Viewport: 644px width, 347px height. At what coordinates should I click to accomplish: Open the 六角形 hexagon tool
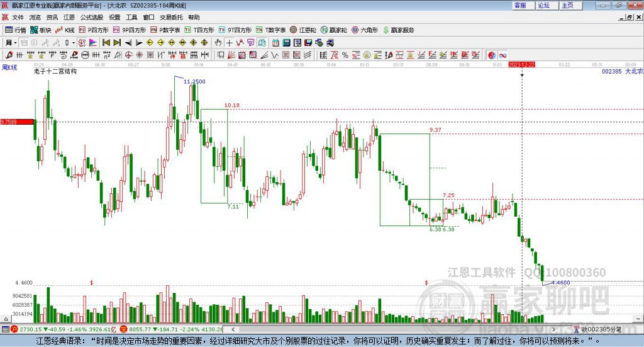(365, 30)
